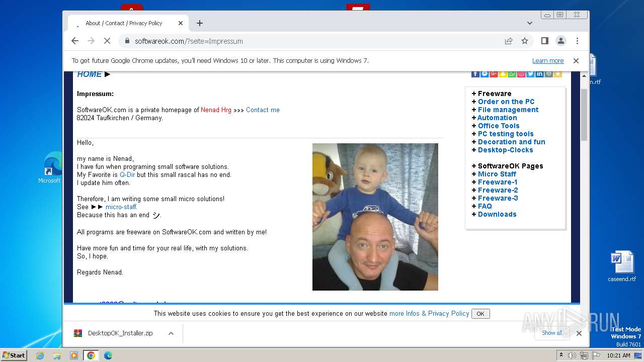Screen dimensions: 644x362
Task: Open the Windows Start button
Action: click(14, 355)
